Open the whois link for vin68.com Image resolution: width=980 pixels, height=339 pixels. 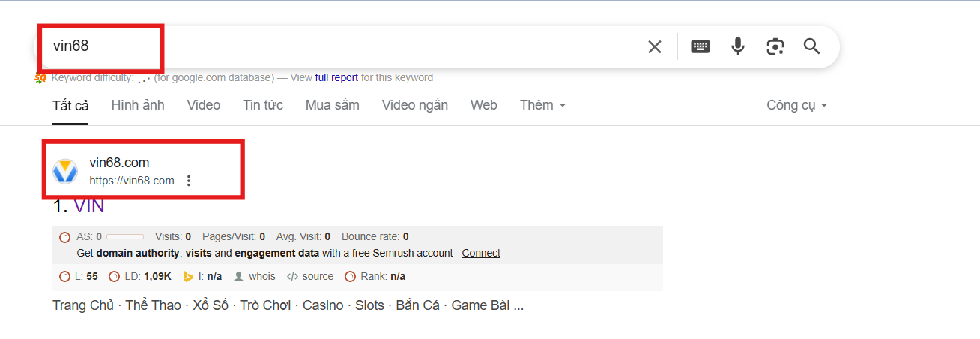pyautogui.click(x=261, y=277)
